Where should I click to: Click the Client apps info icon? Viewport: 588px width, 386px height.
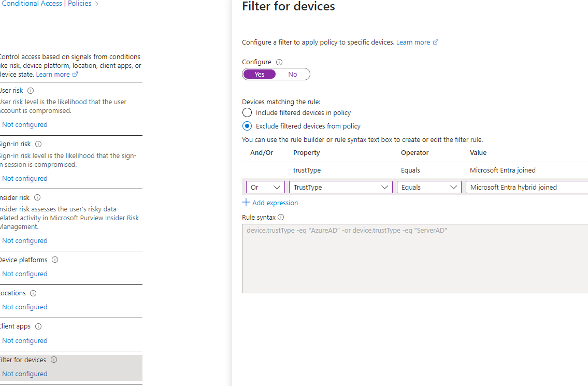coord(38,326)
